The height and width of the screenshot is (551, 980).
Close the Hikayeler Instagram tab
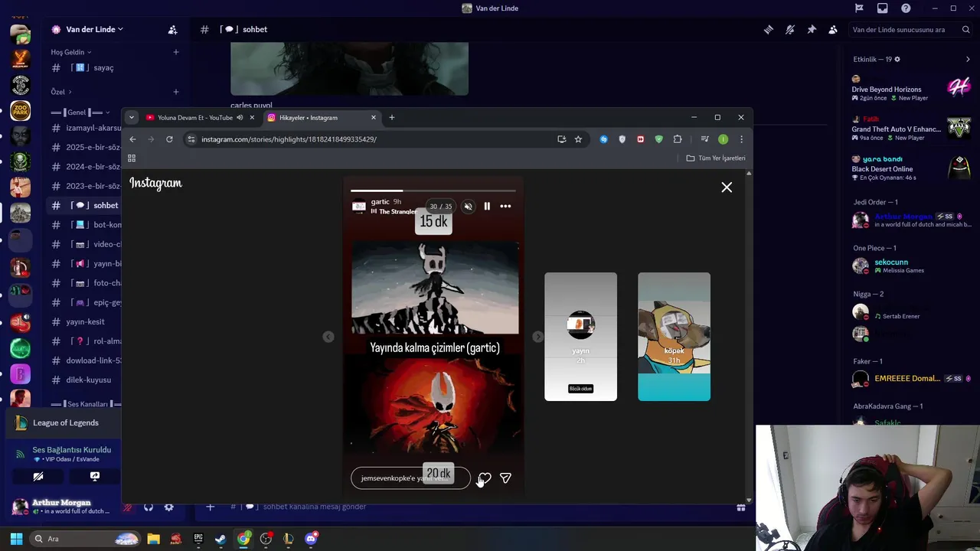[374, 118]
